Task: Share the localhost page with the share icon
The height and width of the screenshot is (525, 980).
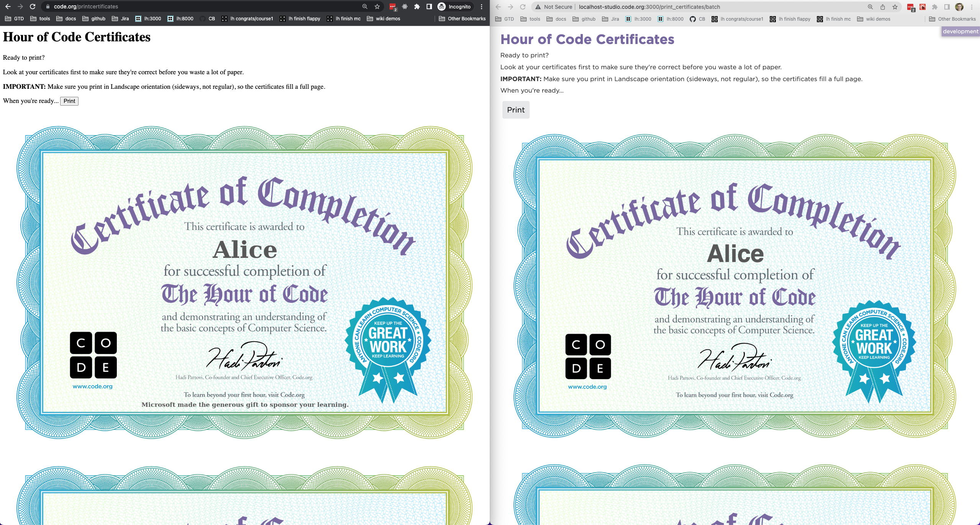Action: (x=883, y=7)
